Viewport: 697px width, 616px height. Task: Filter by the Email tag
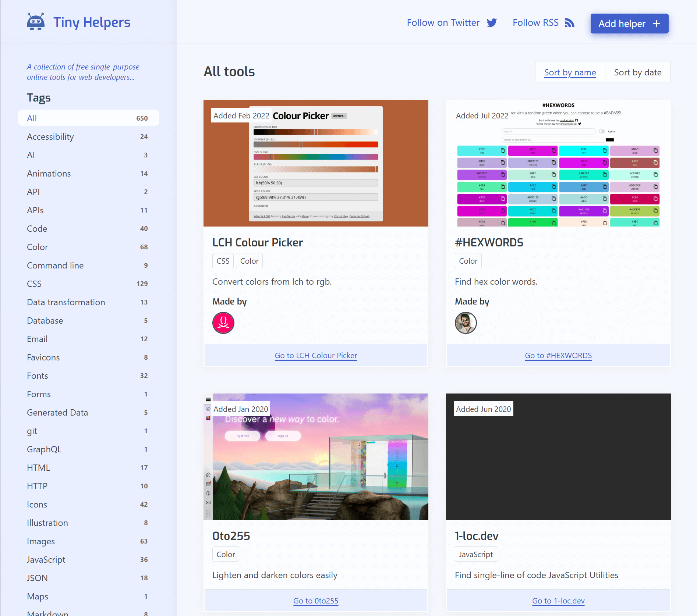point(89,339)
